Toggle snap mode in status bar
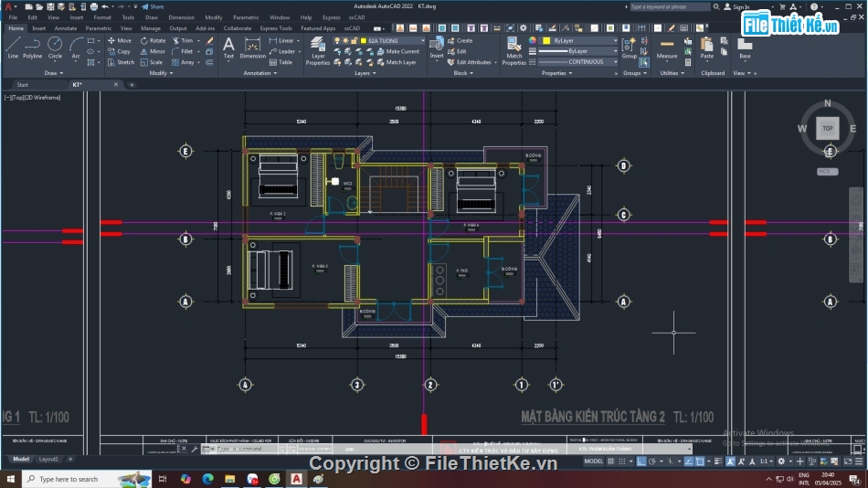The height and width of the screenshot is (488, 868). tap(622, 461)
